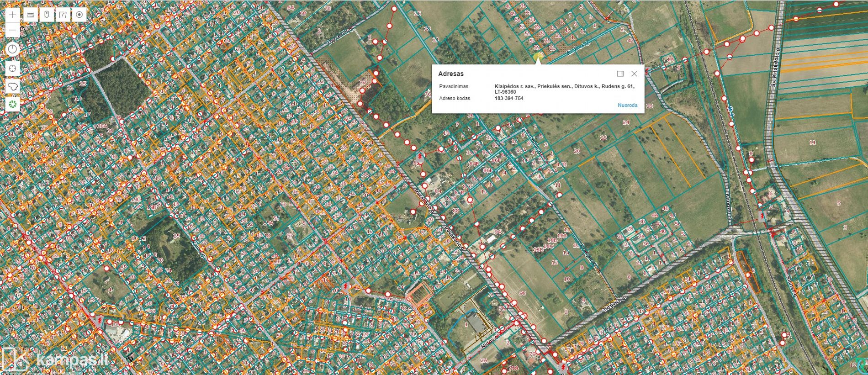Dock the Adresas popup to the side
This screenshot has width=868, height=375.
(620, 74)
